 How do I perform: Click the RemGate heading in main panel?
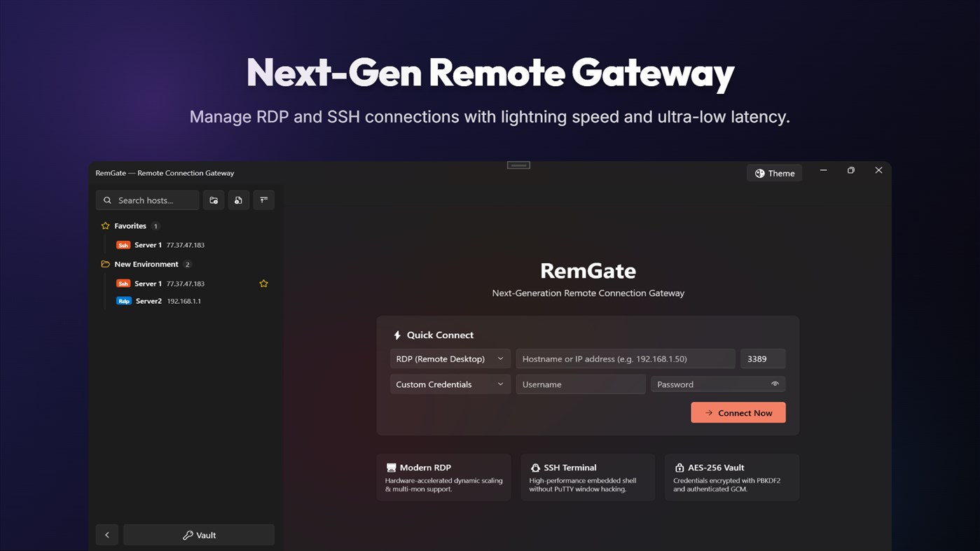(x=588, y=271)
